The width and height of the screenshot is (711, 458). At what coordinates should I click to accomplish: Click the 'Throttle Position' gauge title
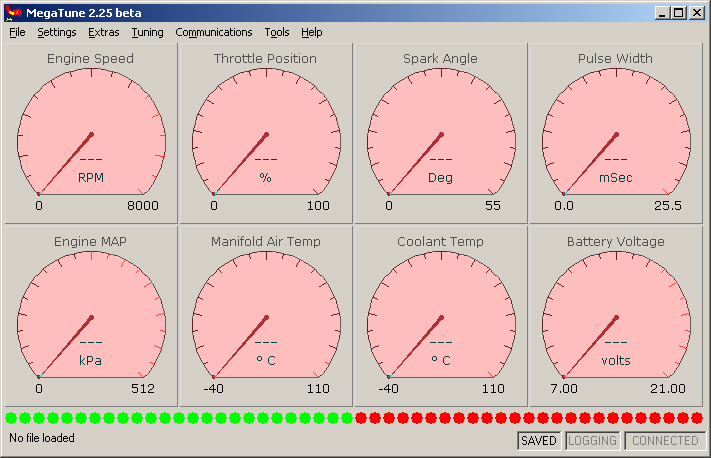pos(265,58)
